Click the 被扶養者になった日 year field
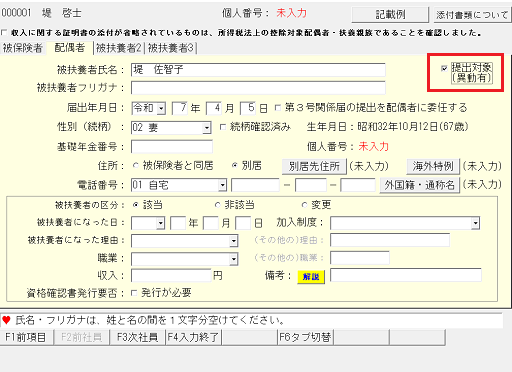Image resolution: width=512 pixels, height=372 pixels. [x=178, y=223]
